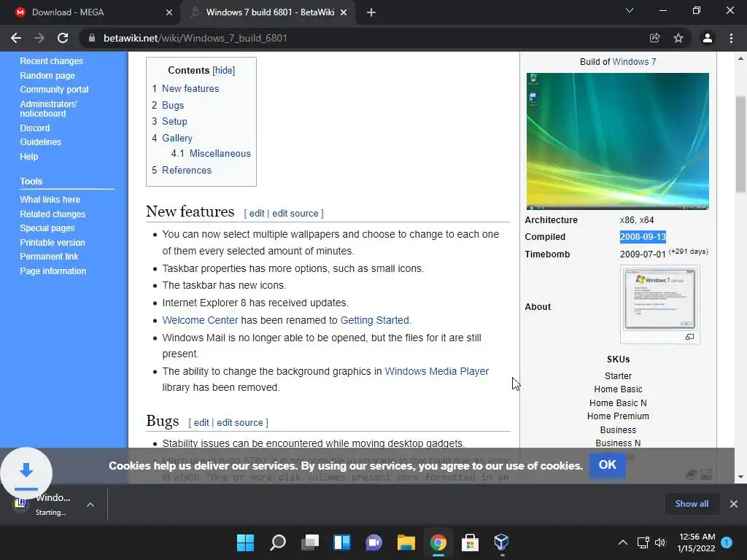Accept cookies with the OK button

(608, 464)
